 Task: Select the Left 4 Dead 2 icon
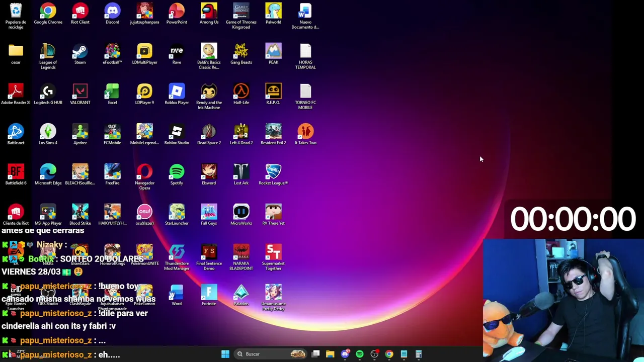[241, 134]
